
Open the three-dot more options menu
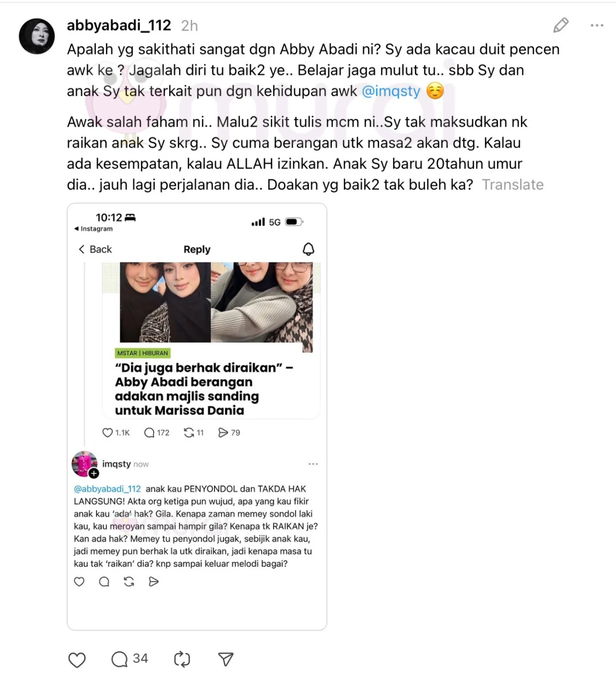597,25
